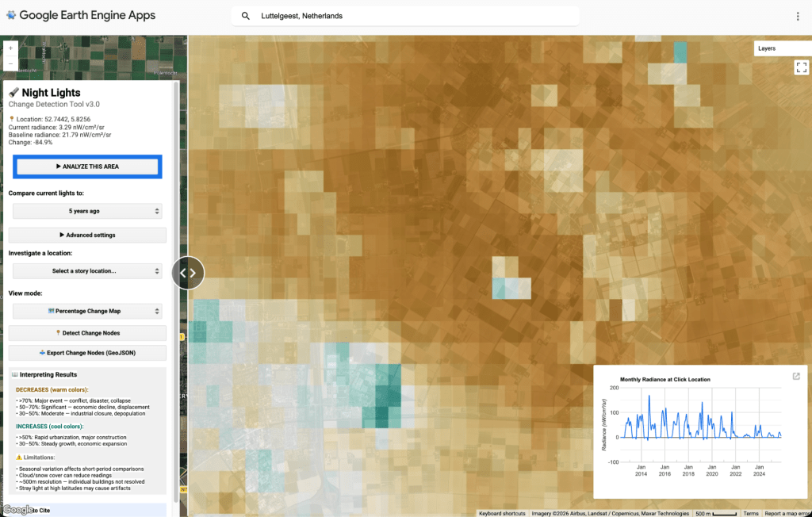
Task: Click Detect Change Nodes button
Action: click(87, 333)
